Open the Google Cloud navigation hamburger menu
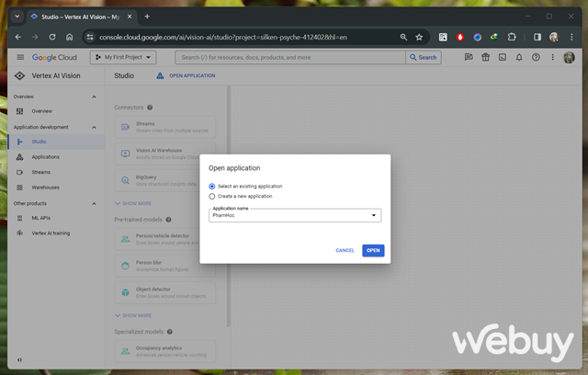 point(20,57)
